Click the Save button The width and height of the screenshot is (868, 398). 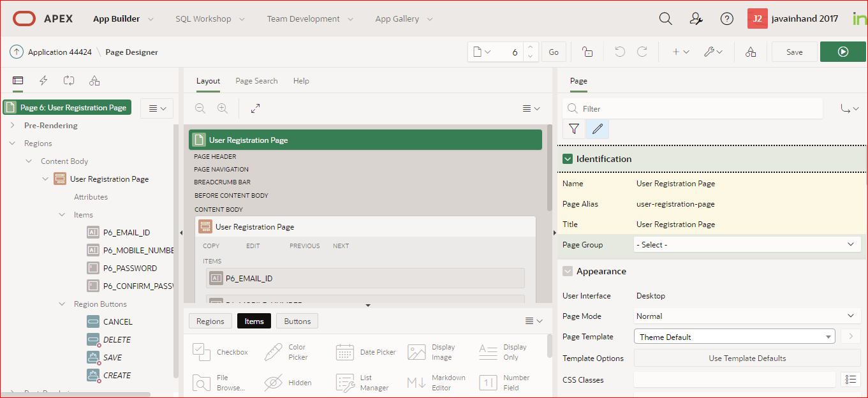pyautogui.click(x=794, y=51)
